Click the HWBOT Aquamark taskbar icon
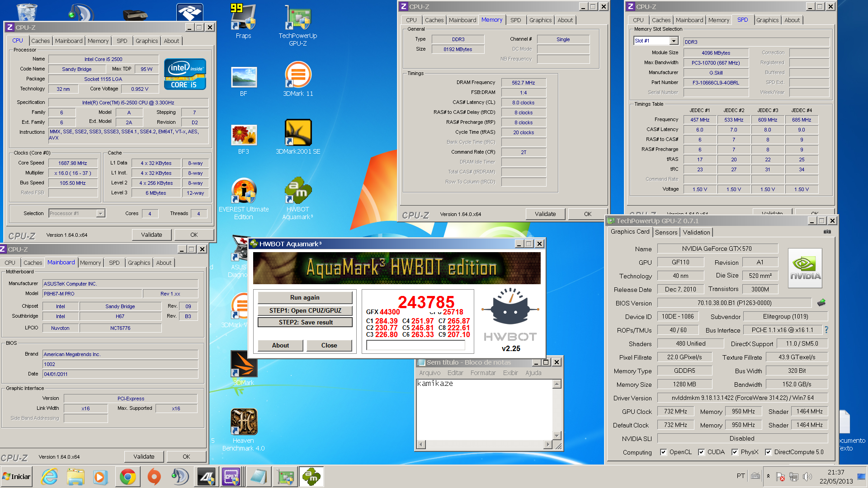868x488 pixels. [311, 477]
